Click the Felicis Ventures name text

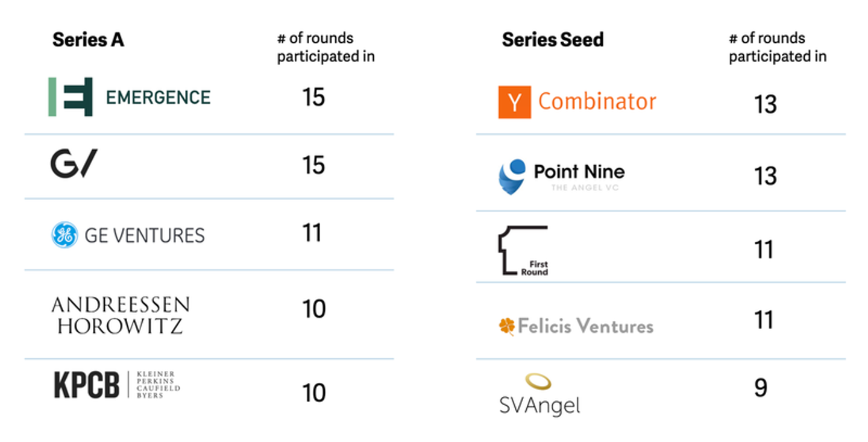[x=585, y=326]
